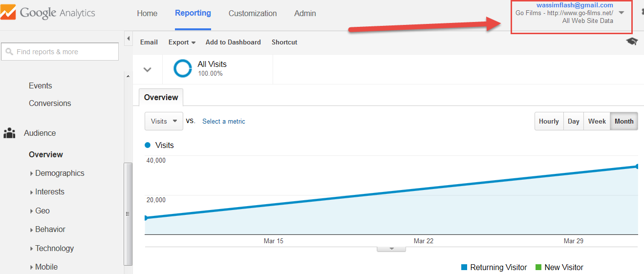Collapse the left sidebar with the arrow handle
The image size is (644, 274).
click(x=129, y=38)
